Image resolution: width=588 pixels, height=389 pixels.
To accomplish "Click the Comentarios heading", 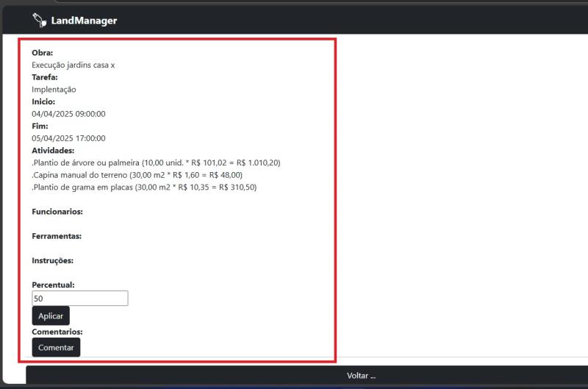I will point(57,332).
